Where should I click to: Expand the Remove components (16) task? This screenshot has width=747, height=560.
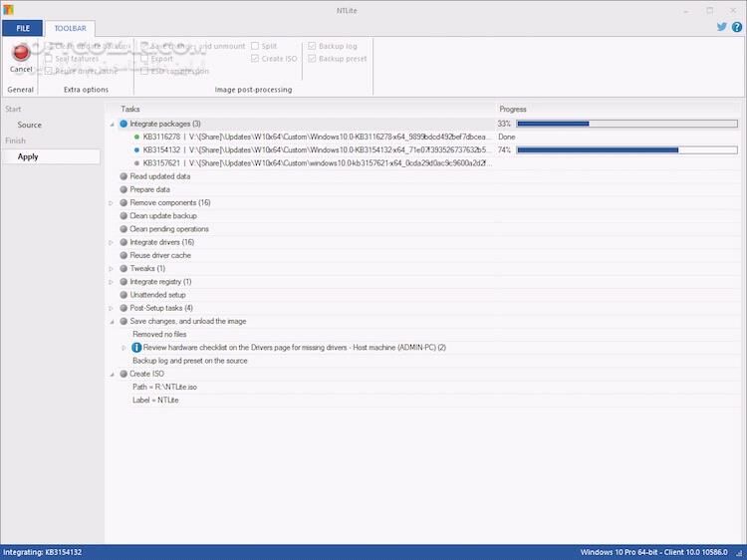tap(113, 203)
